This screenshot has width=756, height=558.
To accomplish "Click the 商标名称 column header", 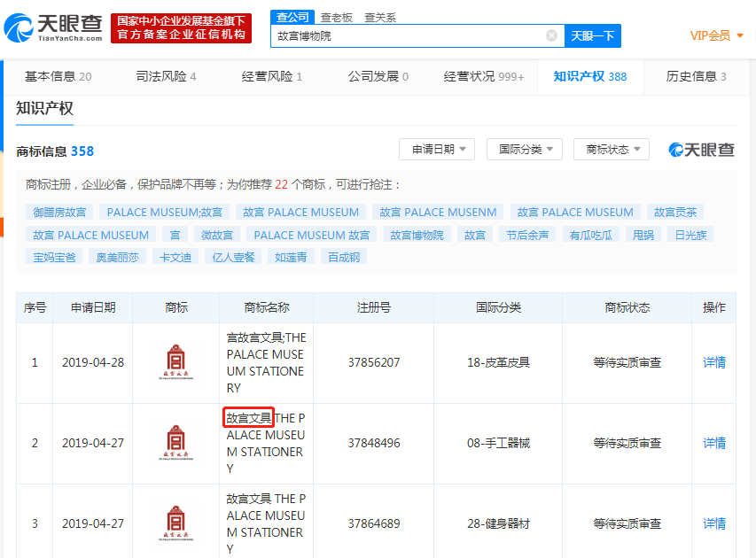I will (267, 307).
